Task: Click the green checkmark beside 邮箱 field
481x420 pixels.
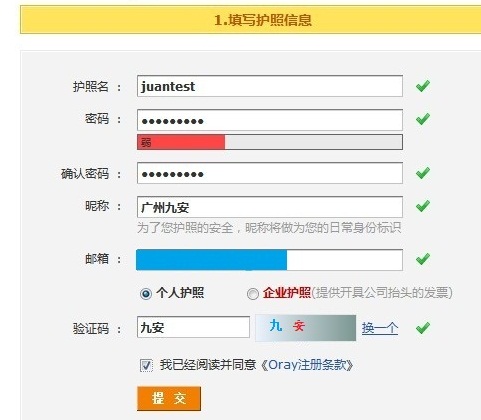Action: pyautogui.click(x=423, y=259)
